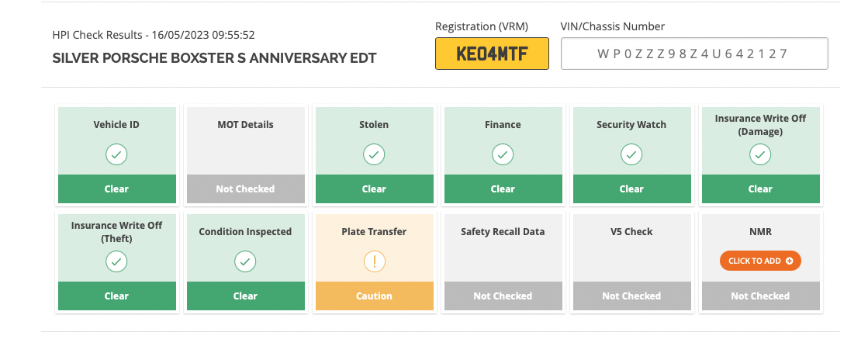Click the MOT Details 'Not Checked' status bar
The image size is (868, 339).
click(x=245, y=189)
